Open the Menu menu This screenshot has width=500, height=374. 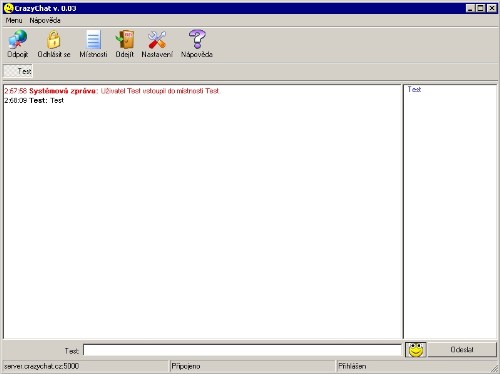[14, 20]
